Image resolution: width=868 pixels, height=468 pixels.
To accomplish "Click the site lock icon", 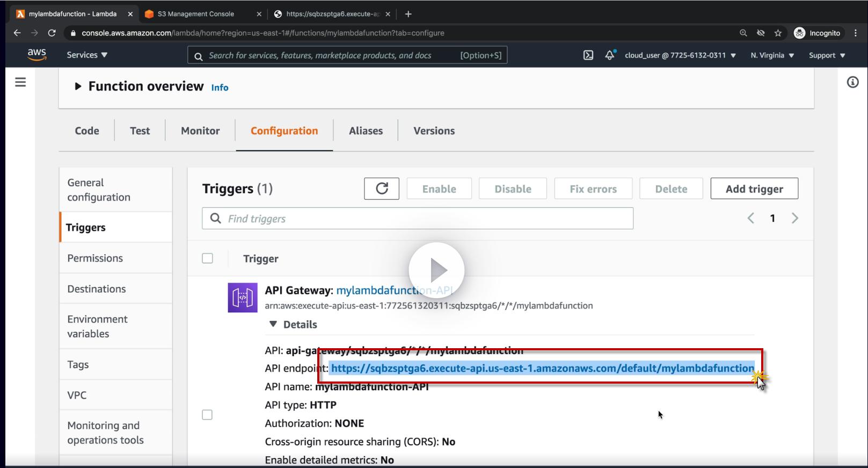I will (x=73, y=33).
